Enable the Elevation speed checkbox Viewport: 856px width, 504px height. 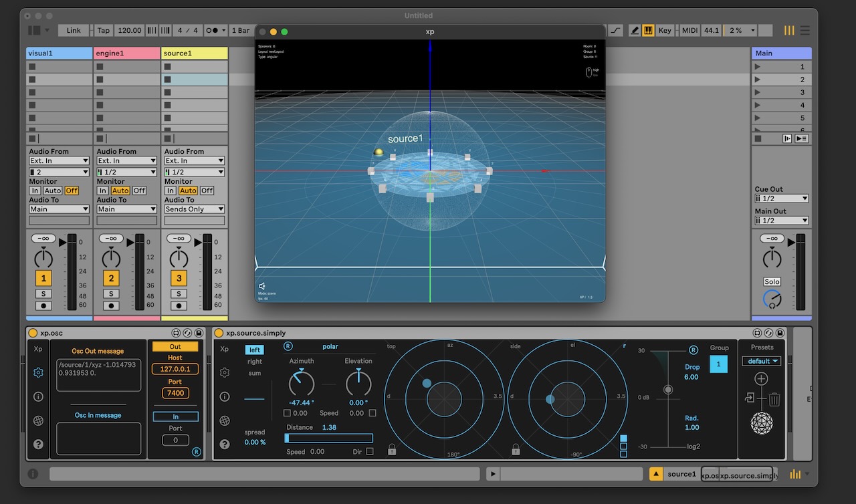pos(372,413)
